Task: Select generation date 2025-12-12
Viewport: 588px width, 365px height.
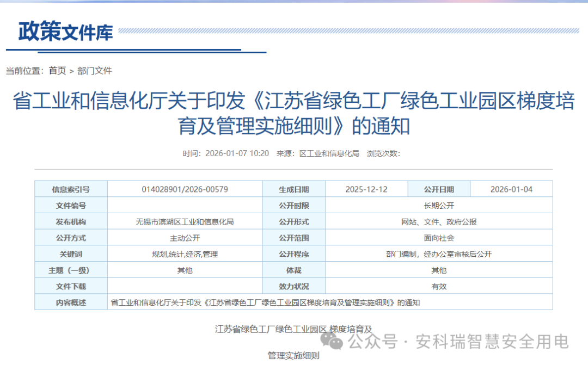Action: pos(366,189)
